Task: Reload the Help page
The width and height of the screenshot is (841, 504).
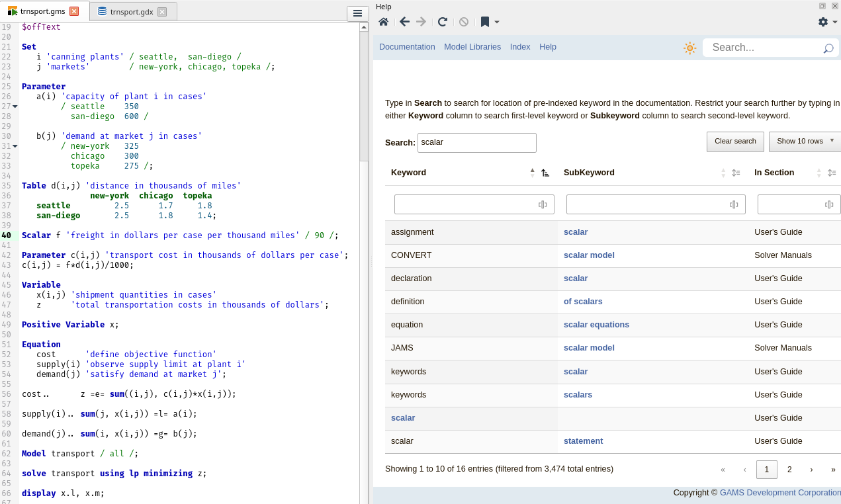Action: (443, 22)
